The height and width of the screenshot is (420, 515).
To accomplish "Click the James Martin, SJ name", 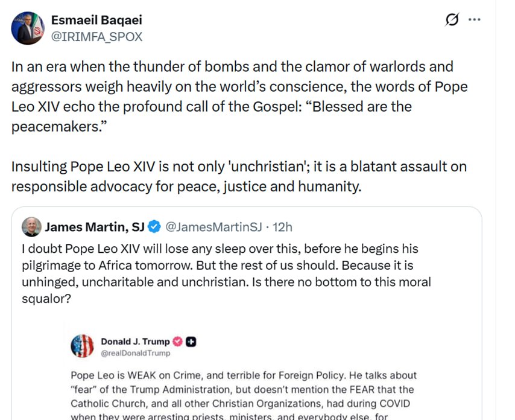I will 95,227.
